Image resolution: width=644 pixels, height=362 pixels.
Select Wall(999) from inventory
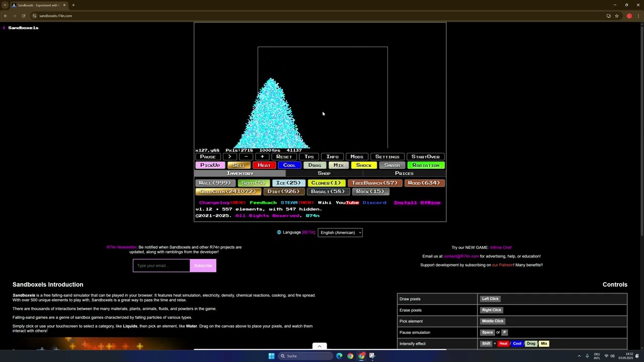coord(215,183)
